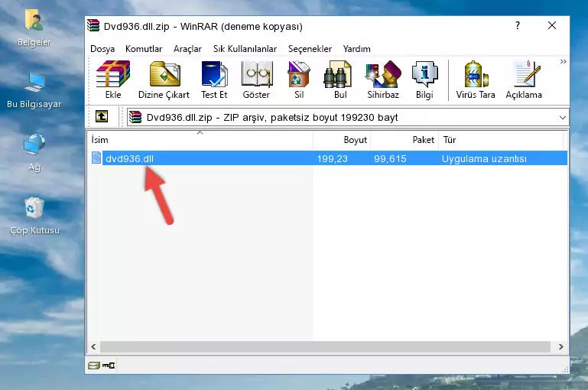Select the Belgeler desktop icon
Screen dimensions: 588x390
pyautogui.click(x=34, y=28)
